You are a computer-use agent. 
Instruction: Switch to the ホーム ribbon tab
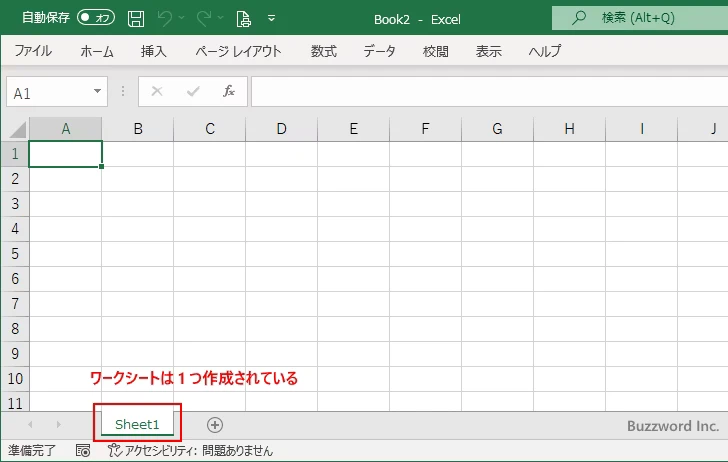click(97, 51)
